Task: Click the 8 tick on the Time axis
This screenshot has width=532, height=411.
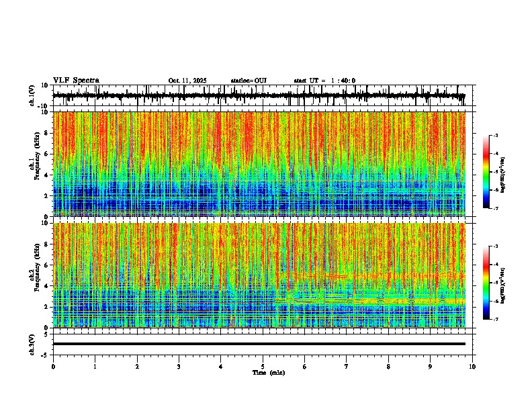Action: 388,367
